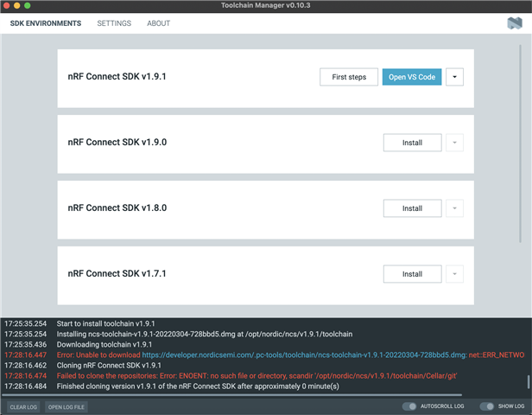Select the nRF Connect SDK v1.9.1 title
Viewport: 532px width, 415px height.
coord(117,76)
